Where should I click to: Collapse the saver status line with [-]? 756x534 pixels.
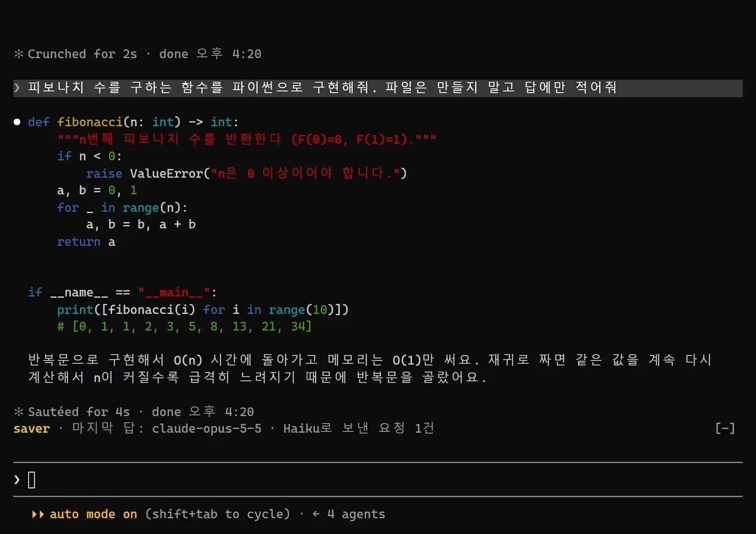coord(725,429)
